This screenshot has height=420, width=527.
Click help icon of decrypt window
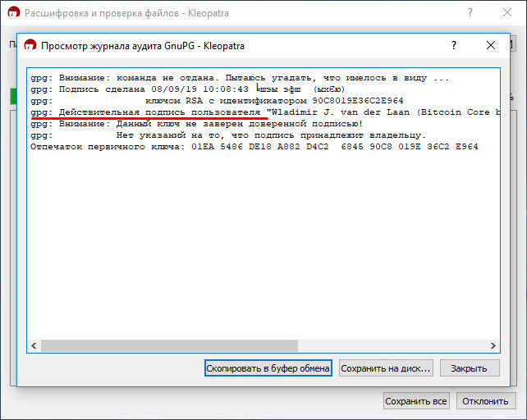pyautogui.click(x=470, y=13)
